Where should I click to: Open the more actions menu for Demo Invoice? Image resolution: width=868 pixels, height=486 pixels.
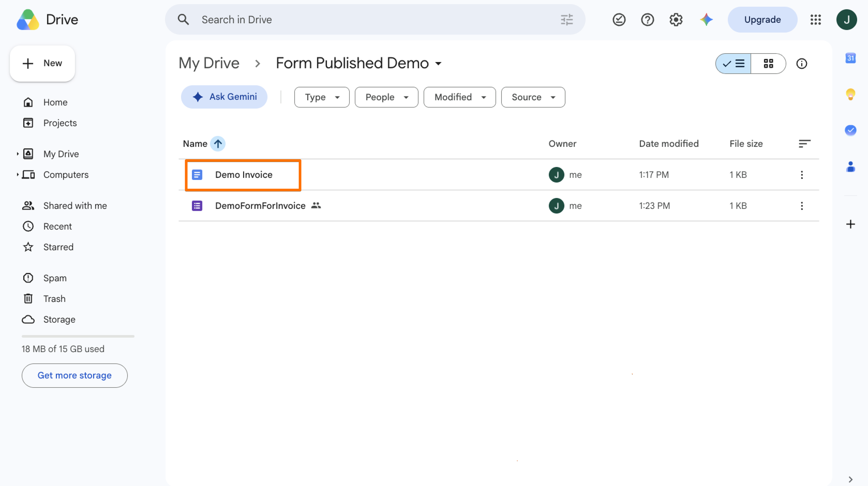[x=802, y=175]
